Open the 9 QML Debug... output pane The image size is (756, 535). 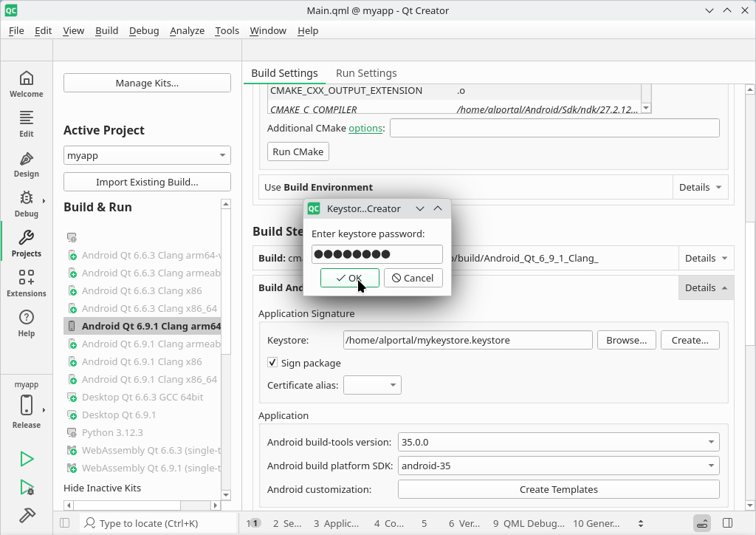[x=529, y=523]
